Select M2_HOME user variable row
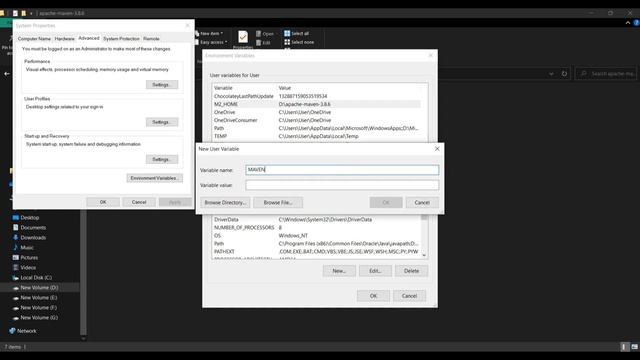 click(316, 104)
